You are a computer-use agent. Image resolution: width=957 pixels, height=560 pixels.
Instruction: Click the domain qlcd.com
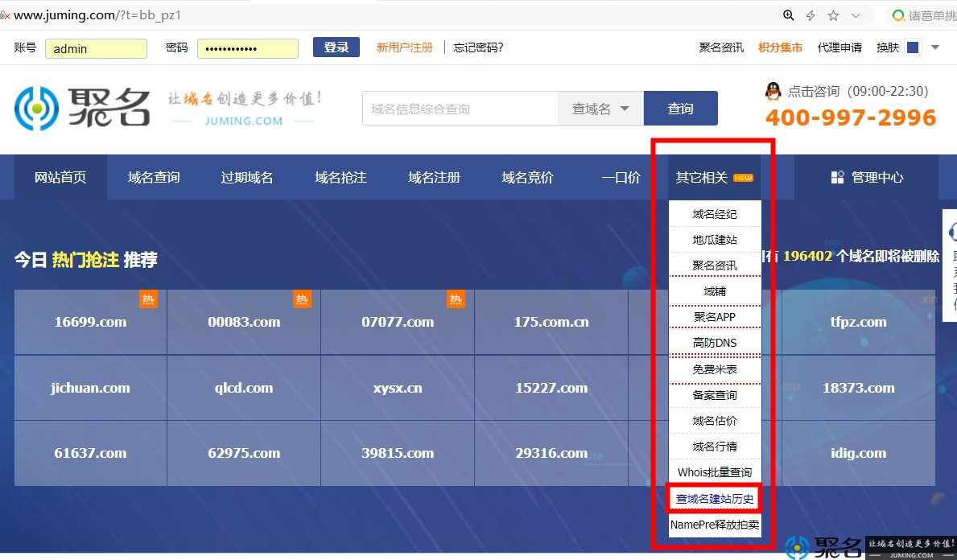pos(244,388)
